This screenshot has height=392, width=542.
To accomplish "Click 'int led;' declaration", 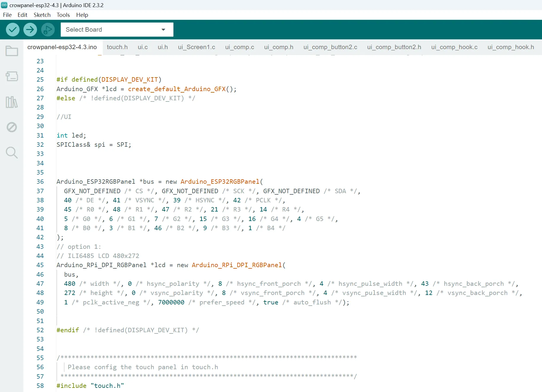I will click(71, 135).
